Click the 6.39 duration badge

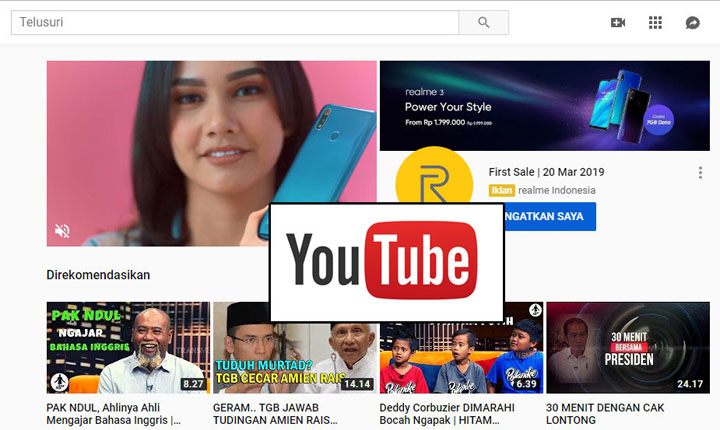point(526,384)
